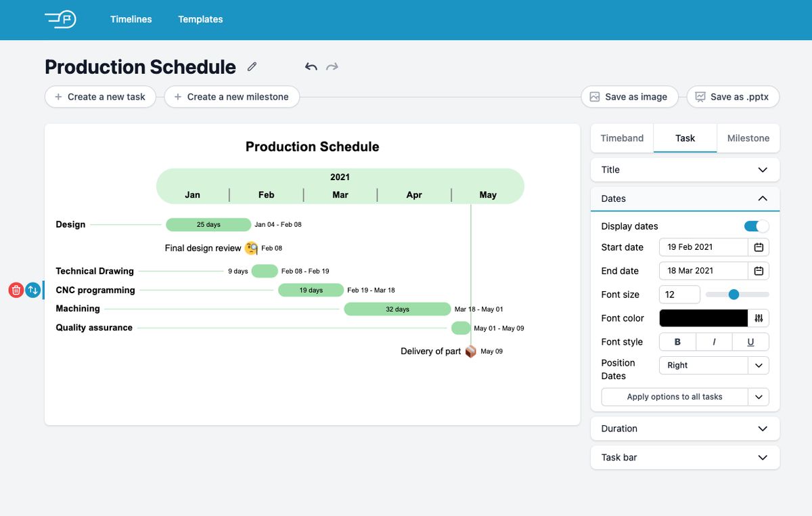Enable underline font style
This screenshot has width=812, height=516.
[x=751, y=341]
